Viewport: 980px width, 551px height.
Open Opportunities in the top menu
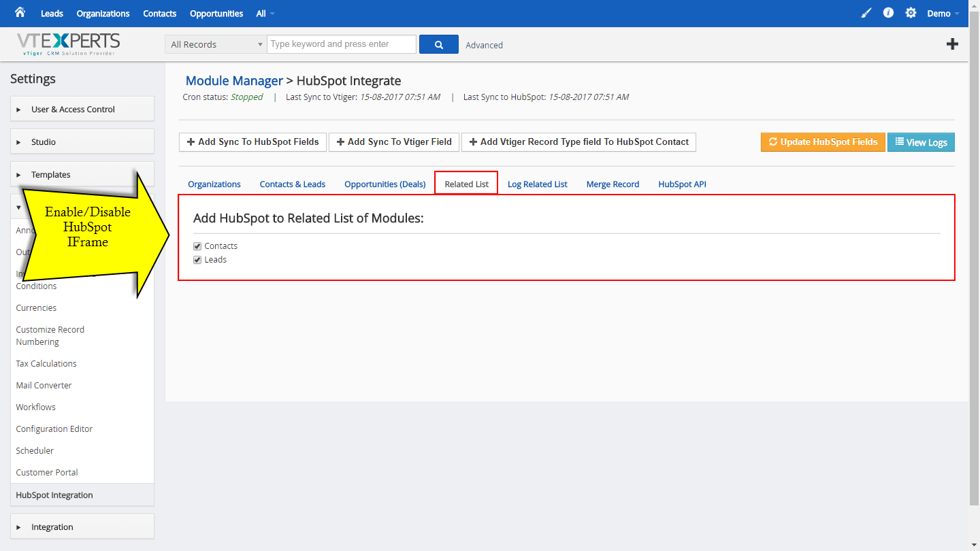click(x=216, y=14)
